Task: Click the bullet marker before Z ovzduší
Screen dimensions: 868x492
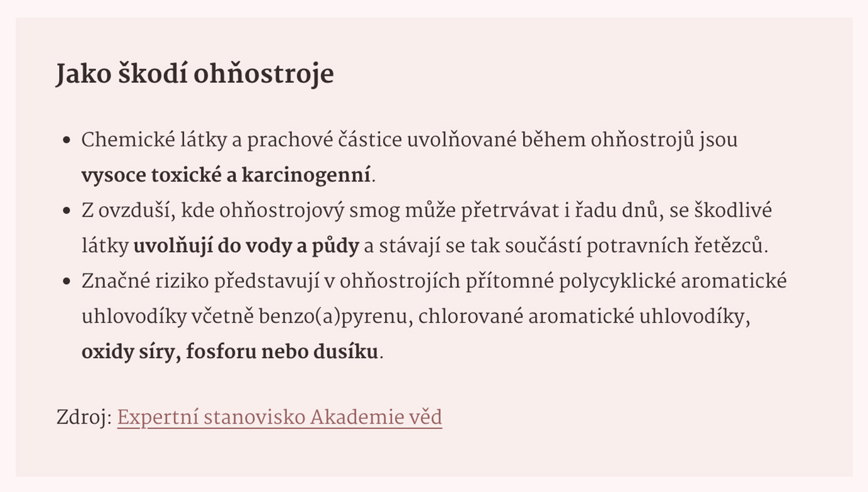Action: tap(67, 210)
